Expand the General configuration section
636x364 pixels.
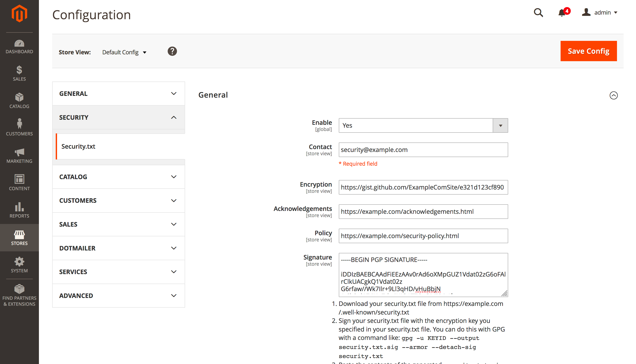tap(118, 93)
